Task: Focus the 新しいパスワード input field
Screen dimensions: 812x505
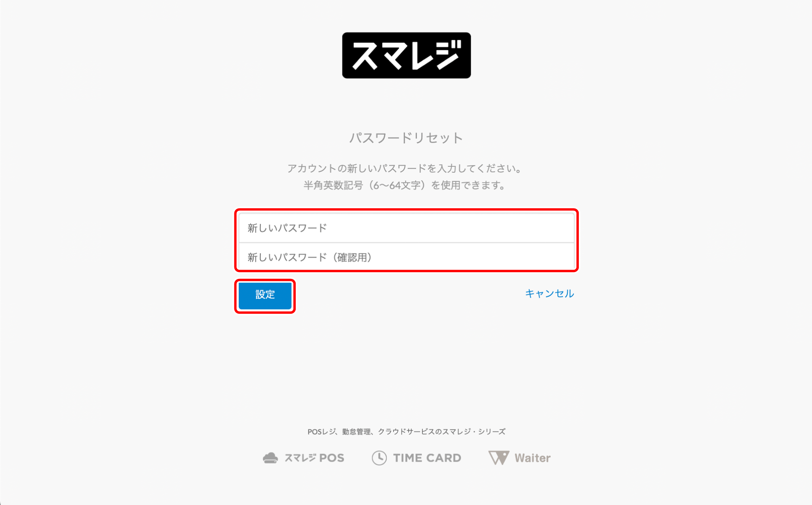Action: [x=406, y=228]
